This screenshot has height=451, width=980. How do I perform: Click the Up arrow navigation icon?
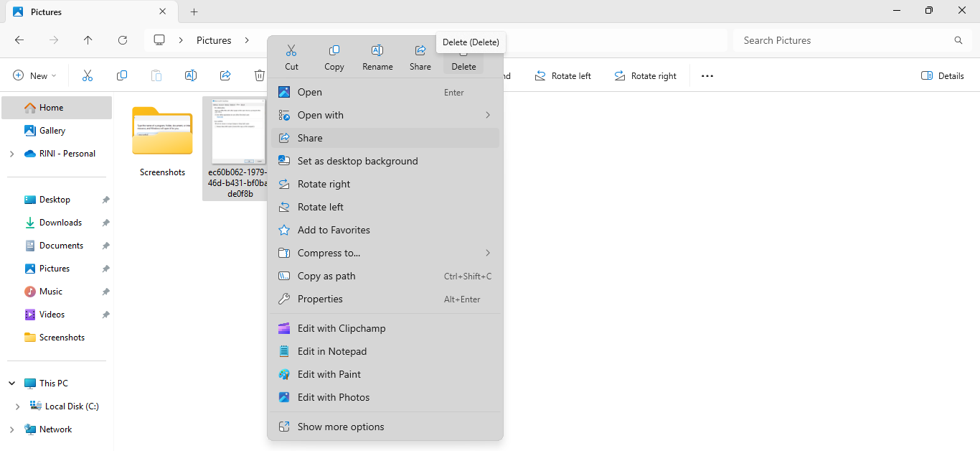(x=88, y=40)
